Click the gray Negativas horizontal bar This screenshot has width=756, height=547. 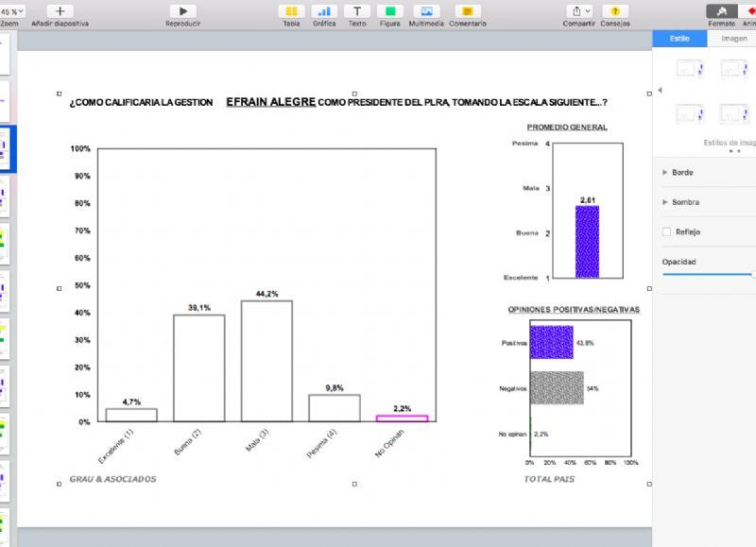click(557, 388)
